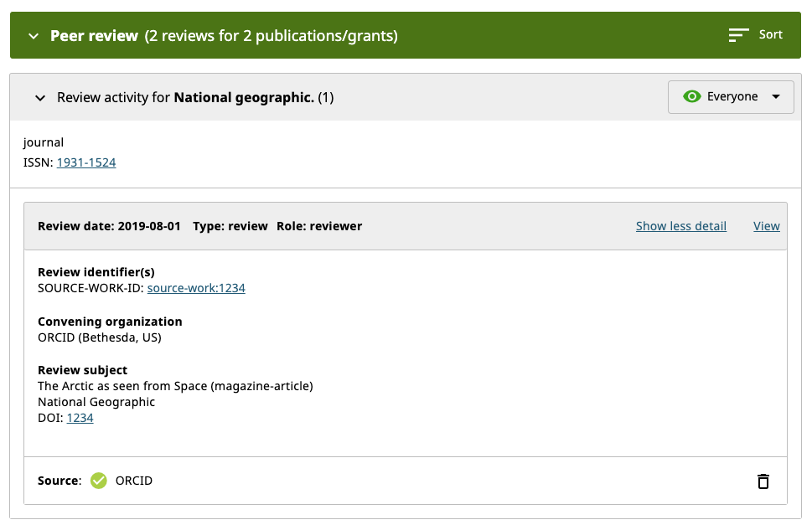Viewport: 812px width, 525px height.
Task: Click the chevron beside Peer review heading
Action: (x=33, y=36)
